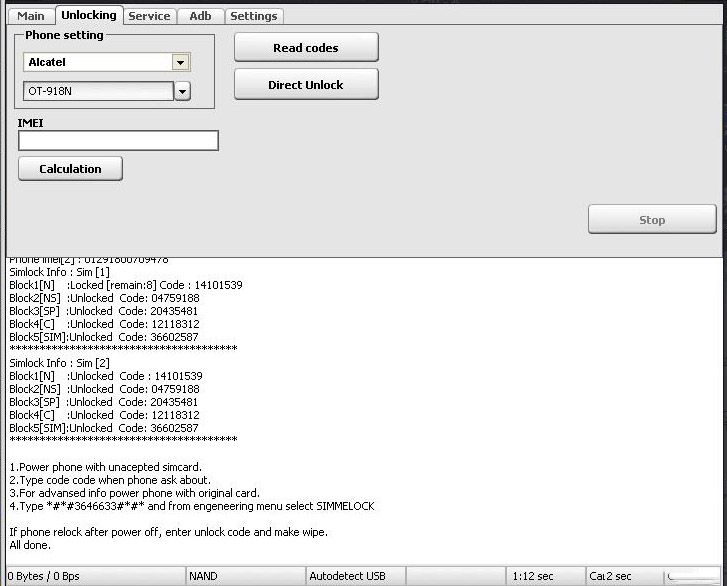Switch to the Main tab
This screenshot has width=727, height=586.
[x=31, y=16]
